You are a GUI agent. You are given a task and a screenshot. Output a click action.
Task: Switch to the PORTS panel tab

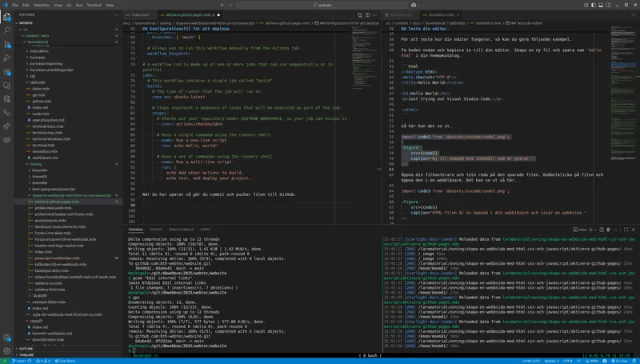pyautogui.click(x=206, y=230)
